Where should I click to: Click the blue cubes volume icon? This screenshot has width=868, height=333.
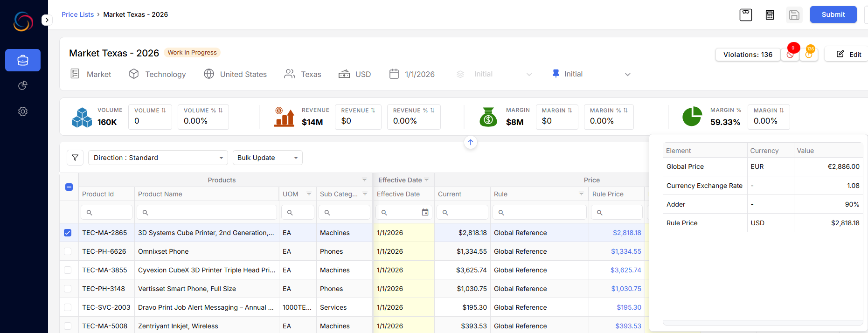click(x=82, y=117)
